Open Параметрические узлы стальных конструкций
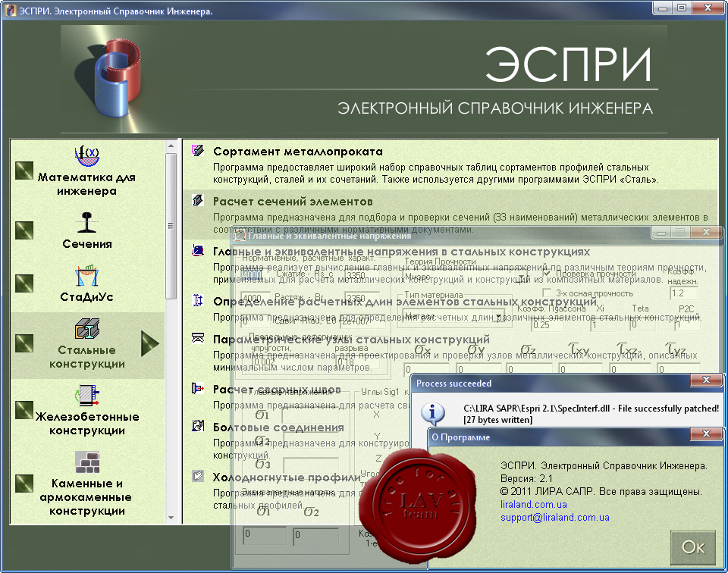 [x=351, y=339]
